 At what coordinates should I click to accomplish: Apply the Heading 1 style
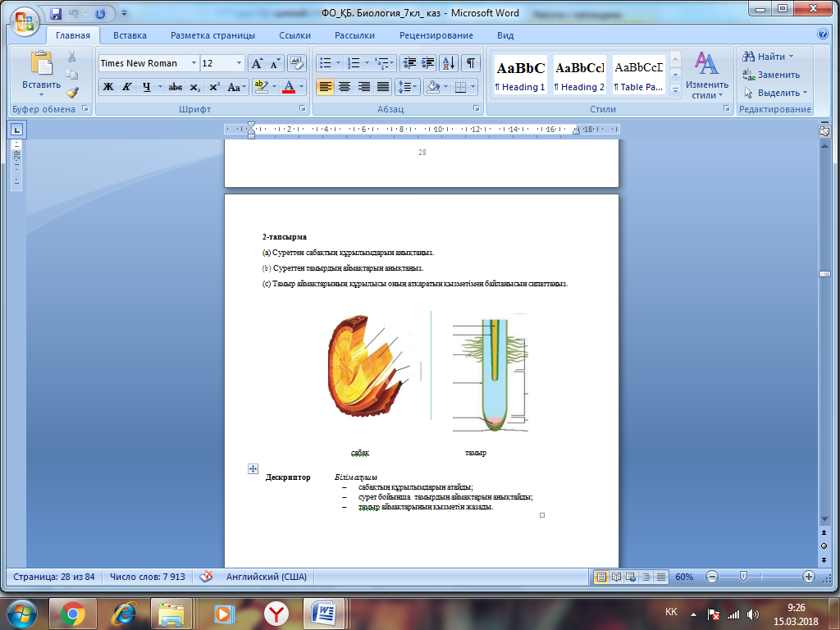coord(520,75)
